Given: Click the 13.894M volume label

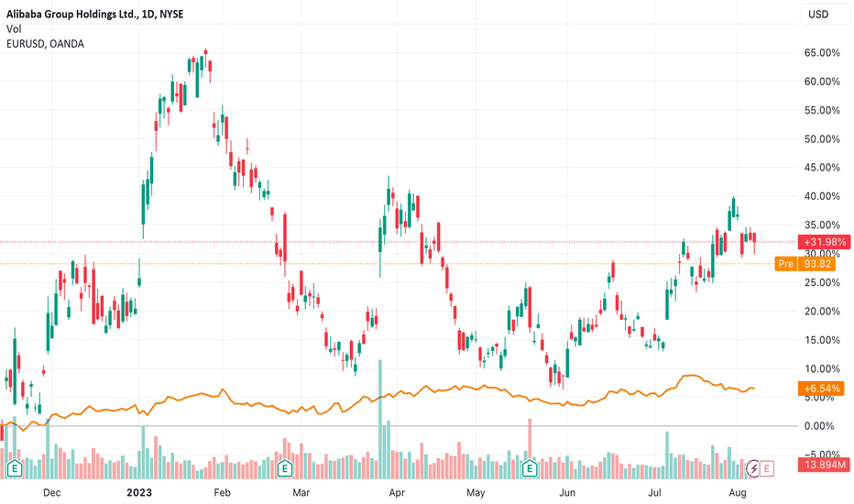Looking at the screenshot, I should (825, 465).
